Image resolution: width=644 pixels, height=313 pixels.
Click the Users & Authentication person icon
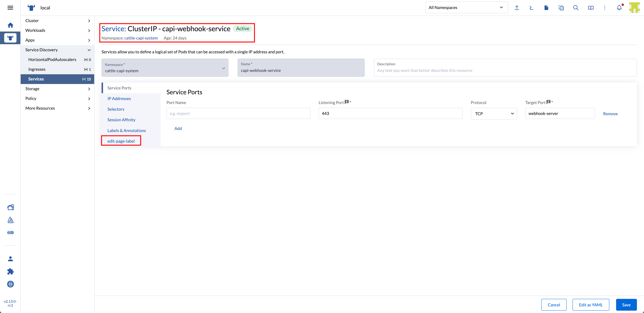click(10, 259)
